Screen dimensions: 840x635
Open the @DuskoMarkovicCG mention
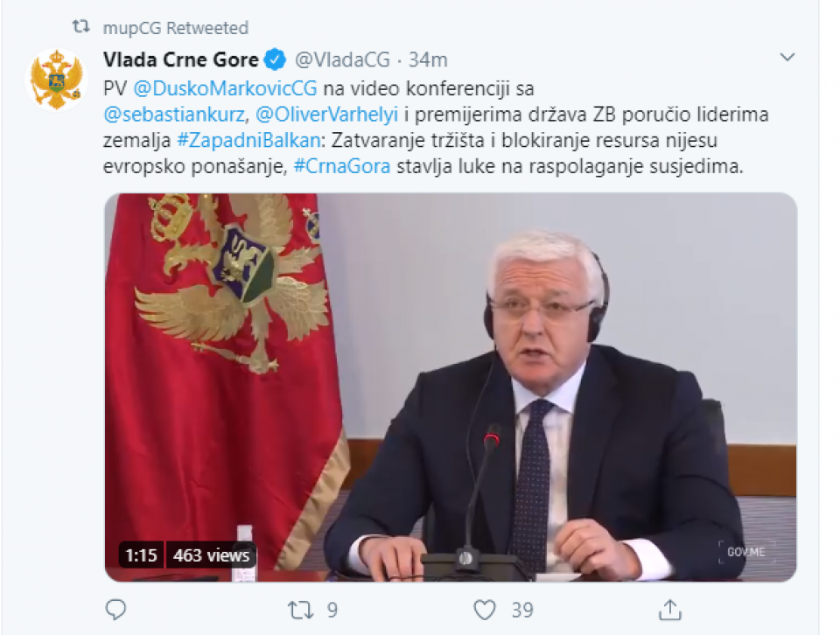tap(225, 88)
